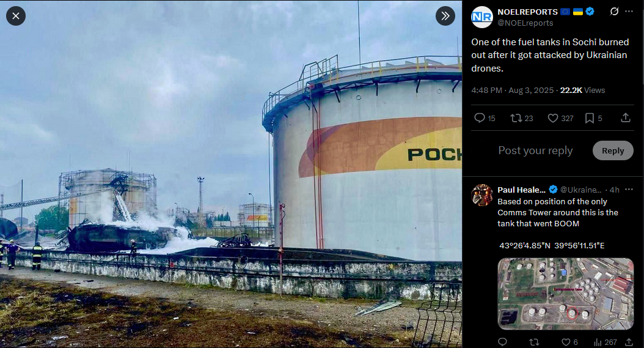
Task: Repost the tweet using icon with 23
Action: point(522,119)
